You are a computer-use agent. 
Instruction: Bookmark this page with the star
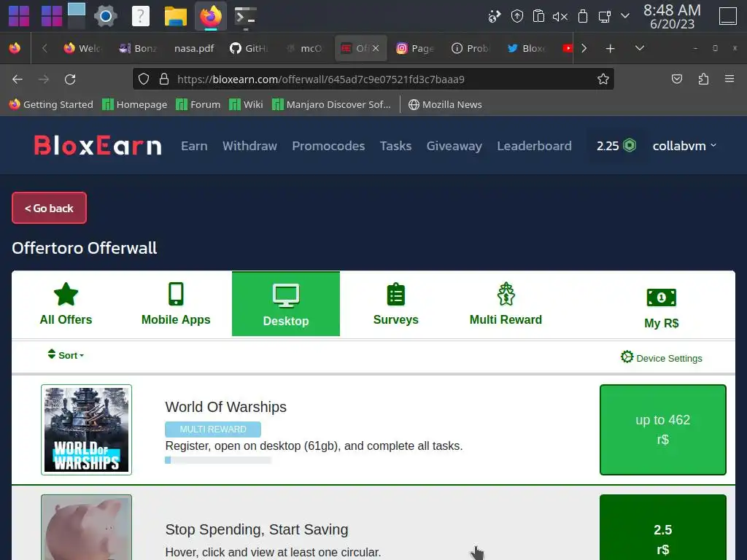click(x=603, y=79)
